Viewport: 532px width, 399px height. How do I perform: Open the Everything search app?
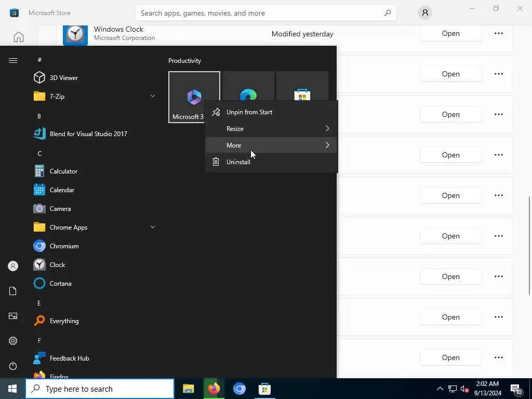(94, 321)
